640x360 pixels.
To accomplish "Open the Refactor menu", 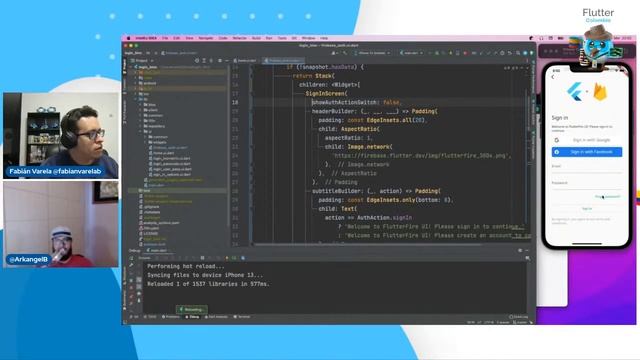I will (x=240, y=38).
